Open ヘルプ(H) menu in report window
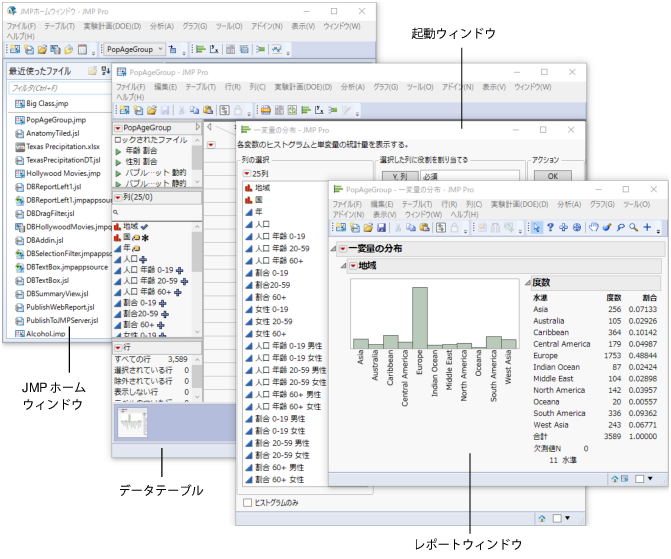The height and width of the screenshot is (559, 671). point(464,214)
